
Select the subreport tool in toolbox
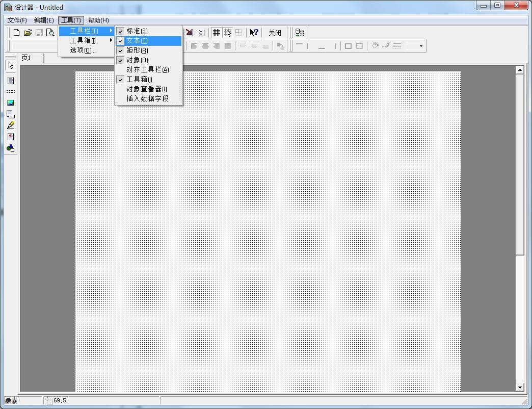(x=11, y=114)
